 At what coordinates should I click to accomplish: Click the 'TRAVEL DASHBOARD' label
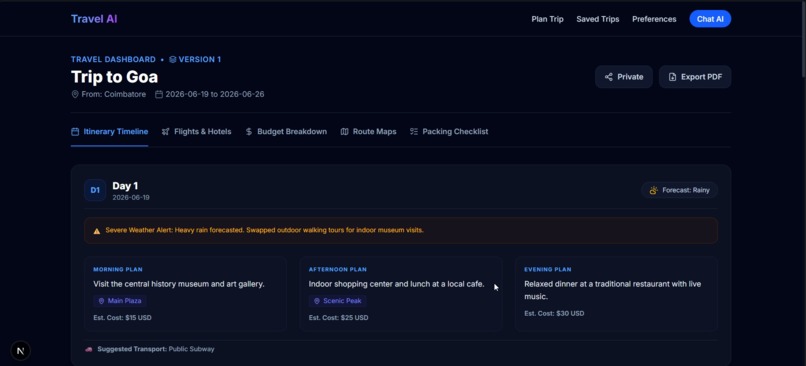coord(113,60)
